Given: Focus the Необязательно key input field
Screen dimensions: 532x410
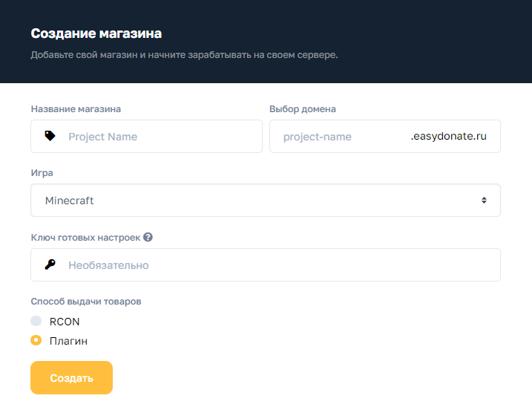Looking at the screenshot, I should pos(266,264).
